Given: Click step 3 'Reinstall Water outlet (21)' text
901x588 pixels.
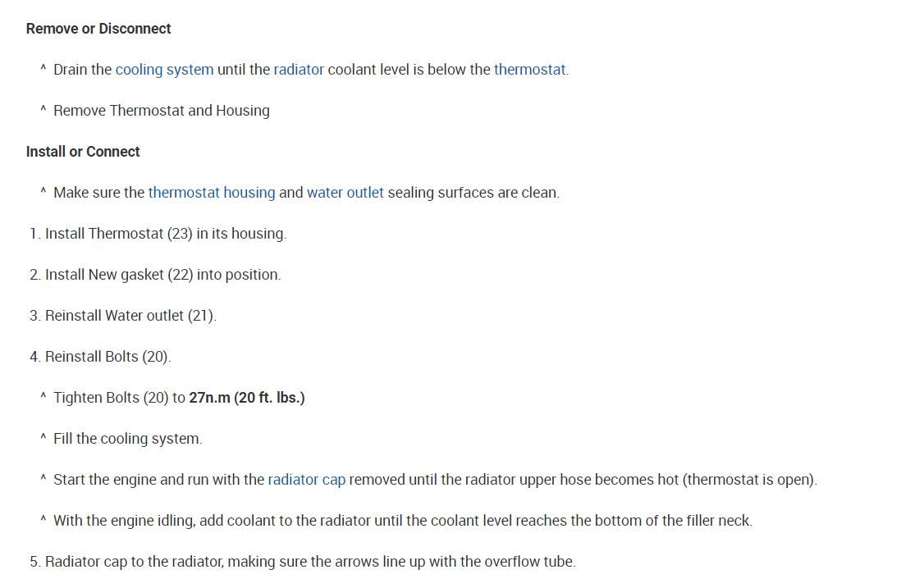Looking at the screenshot, I should tap(130, 316).
